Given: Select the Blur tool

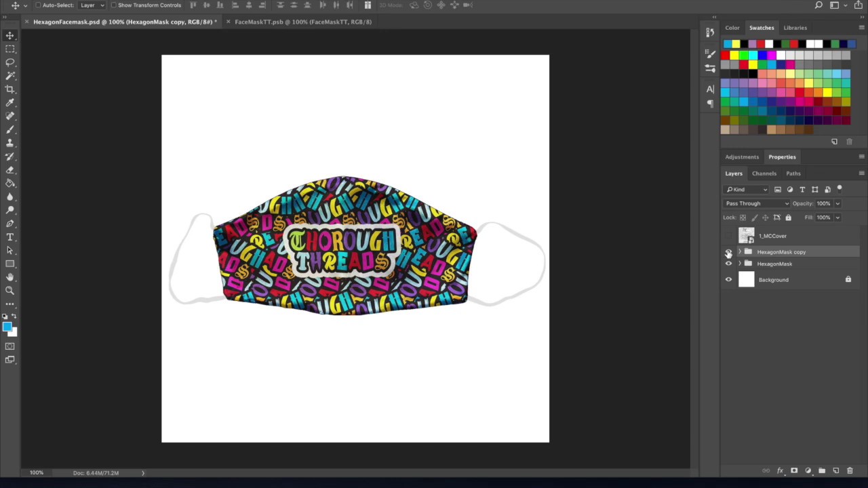Looking at the screenshot, I should (10, 197).
